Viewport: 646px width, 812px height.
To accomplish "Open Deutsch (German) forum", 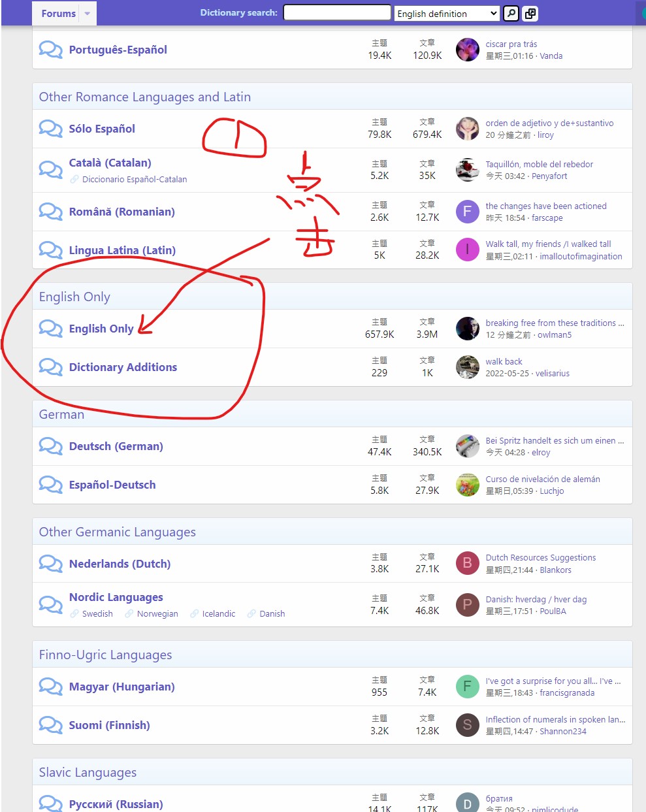I will coord(116,446).
